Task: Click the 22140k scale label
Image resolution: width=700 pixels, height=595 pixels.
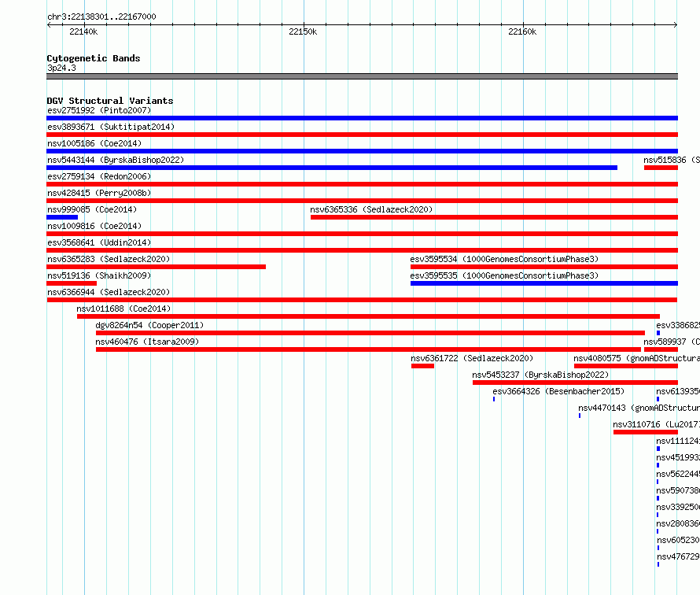Action: 83,31
